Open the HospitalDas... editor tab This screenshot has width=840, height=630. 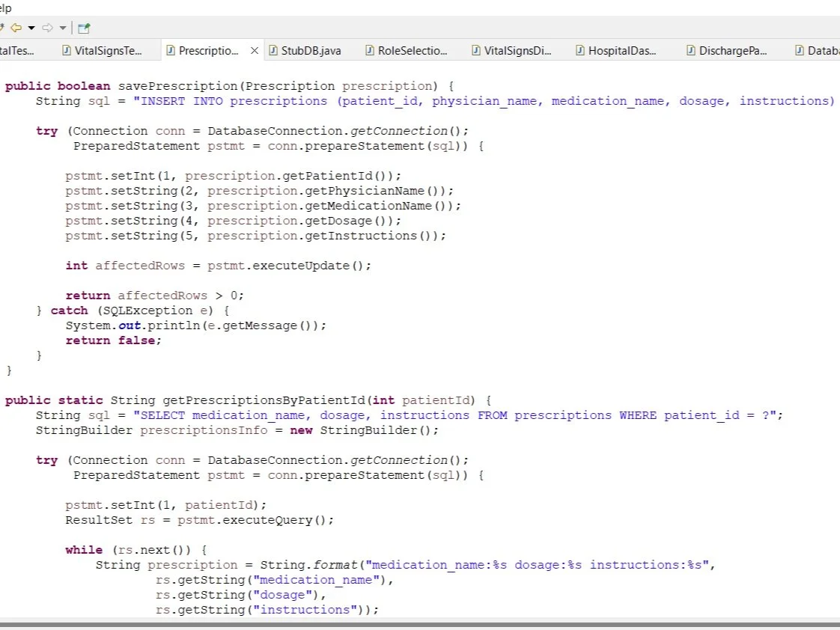click(x=617, y=50)
